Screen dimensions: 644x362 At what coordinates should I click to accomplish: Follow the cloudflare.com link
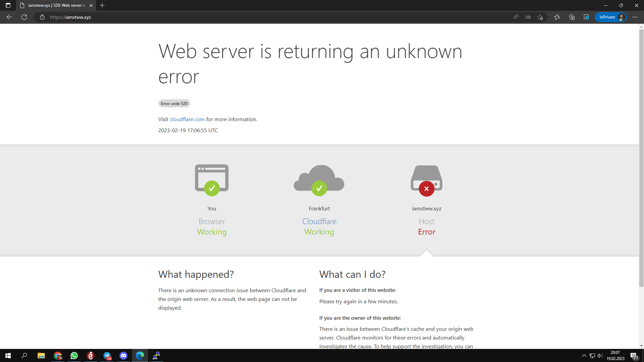(x=187, y=119)
